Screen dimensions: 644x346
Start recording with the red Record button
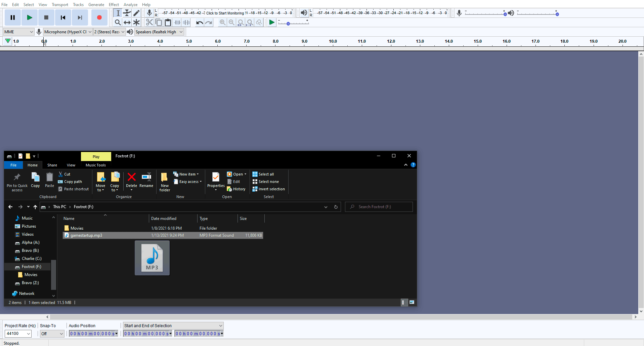pyautogui.click(x=99, y=17)
